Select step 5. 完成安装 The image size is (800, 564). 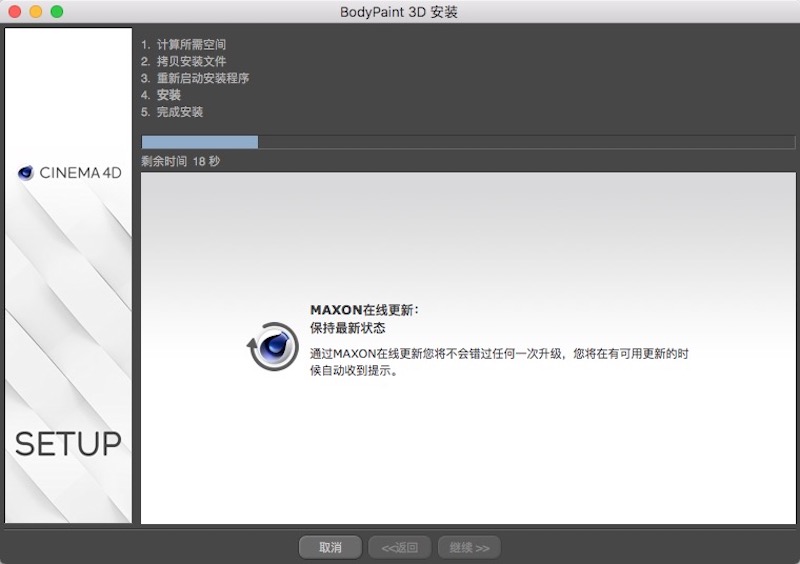click(x=172, y=112)
